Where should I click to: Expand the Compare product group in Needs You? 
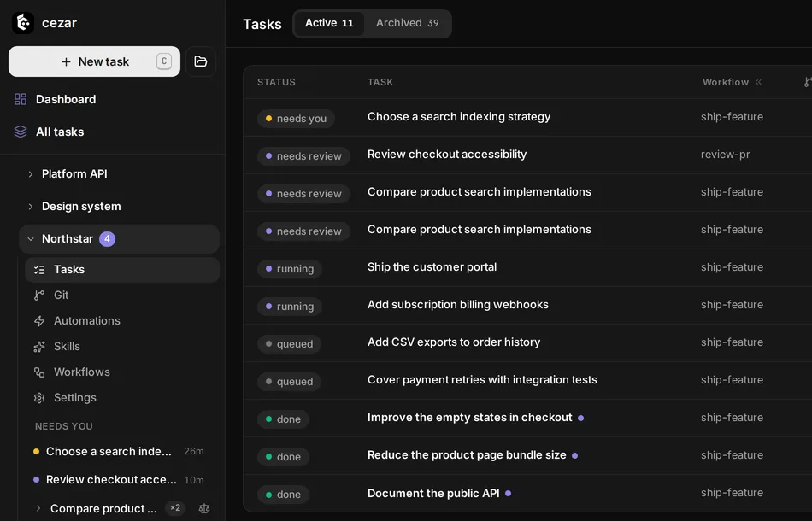click(38, 508)
